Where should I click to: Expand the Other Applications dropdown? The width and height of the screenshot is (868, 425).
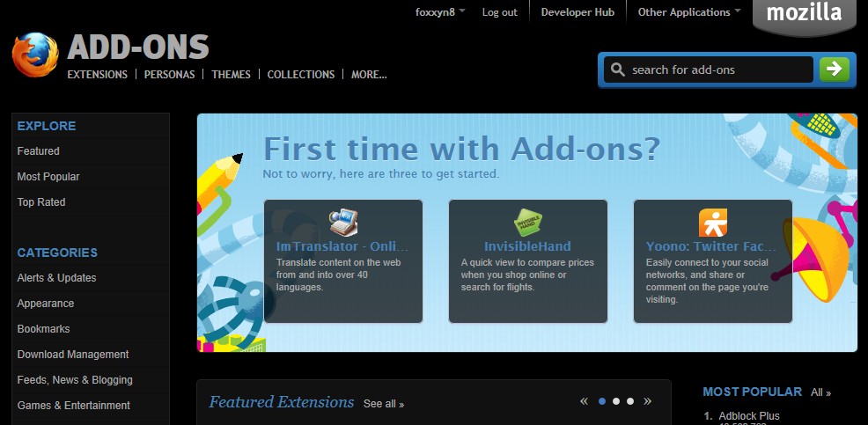coord(688,11)
